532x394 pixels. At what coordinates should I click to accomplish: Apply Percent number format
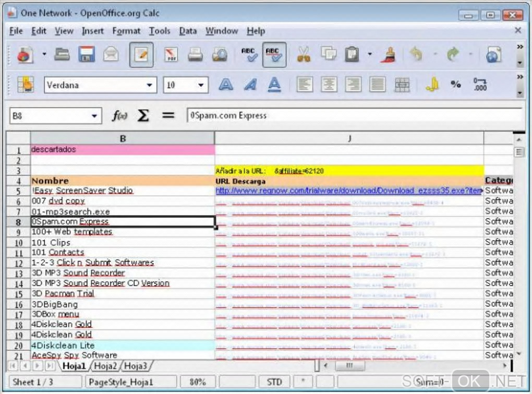coord(456,85)
